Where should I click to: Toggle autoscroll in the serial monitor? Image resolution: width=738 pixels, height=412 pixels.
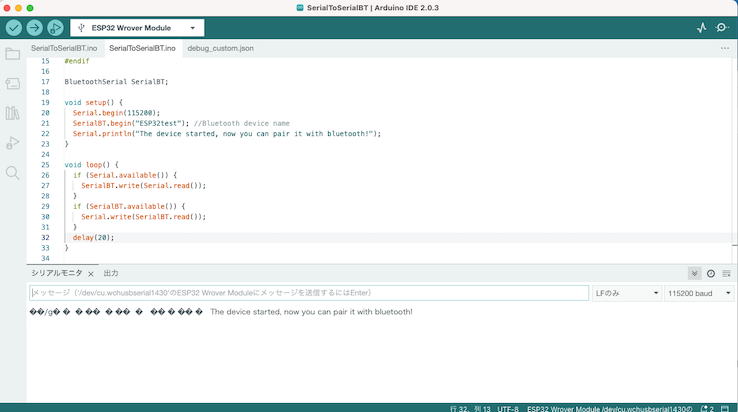(x=694, y=274)
